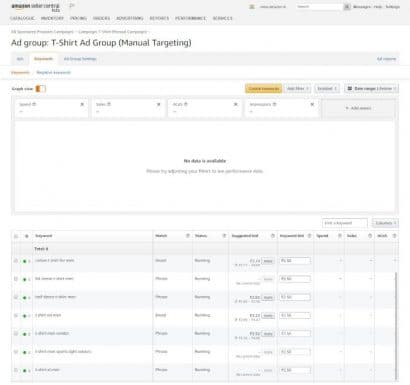Apply suggested bid for third keyword row
Viewport: 410px width, 385px height.
(268, 297)
